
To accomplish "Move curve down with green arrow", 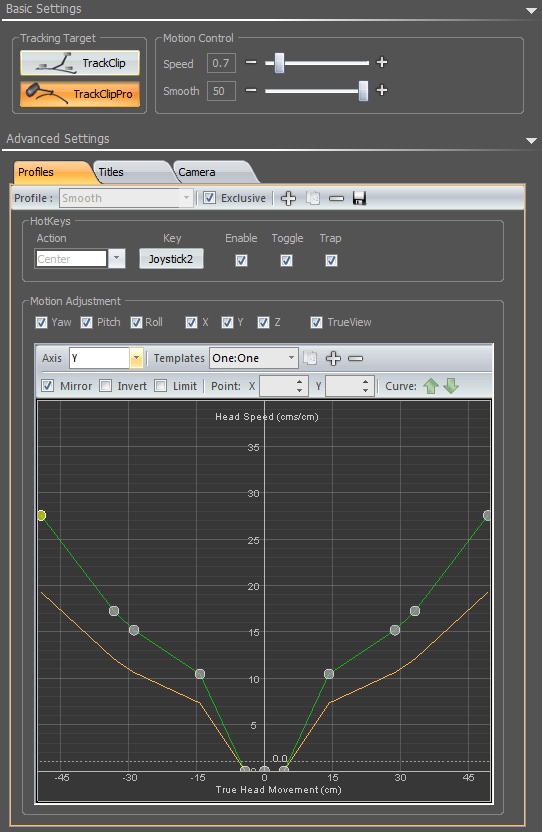I will [451, 386].
